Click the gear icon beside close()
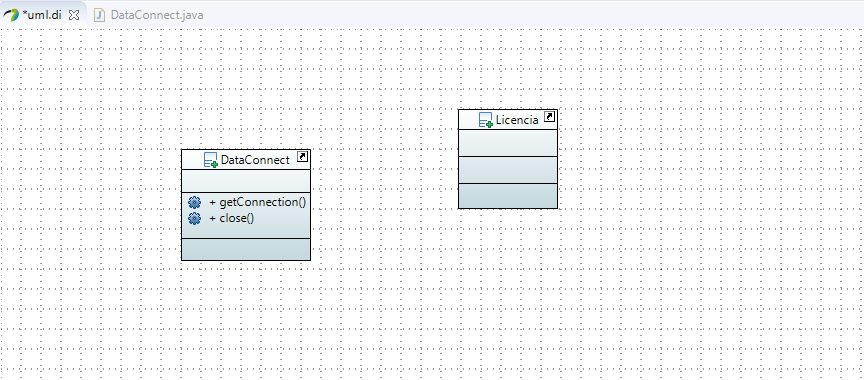This screenshot has height=380, width=864. tap(194, 218)
